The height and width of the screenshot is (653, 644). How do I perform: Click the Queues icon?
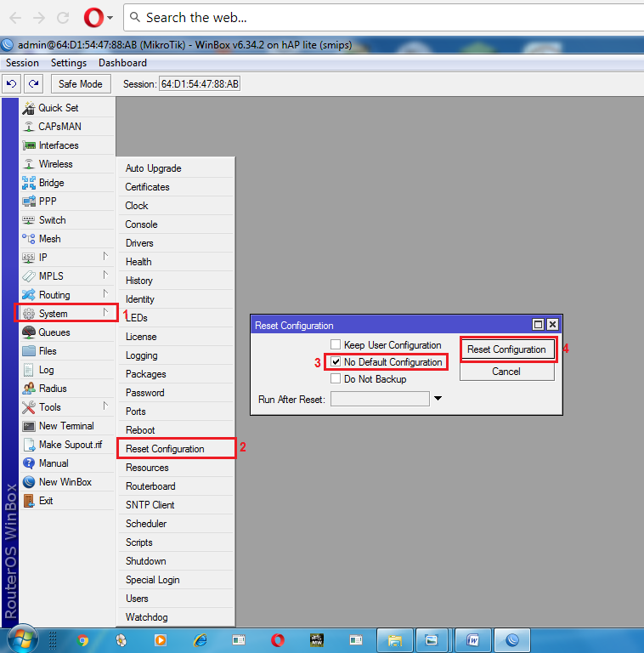tap(29, 332)
